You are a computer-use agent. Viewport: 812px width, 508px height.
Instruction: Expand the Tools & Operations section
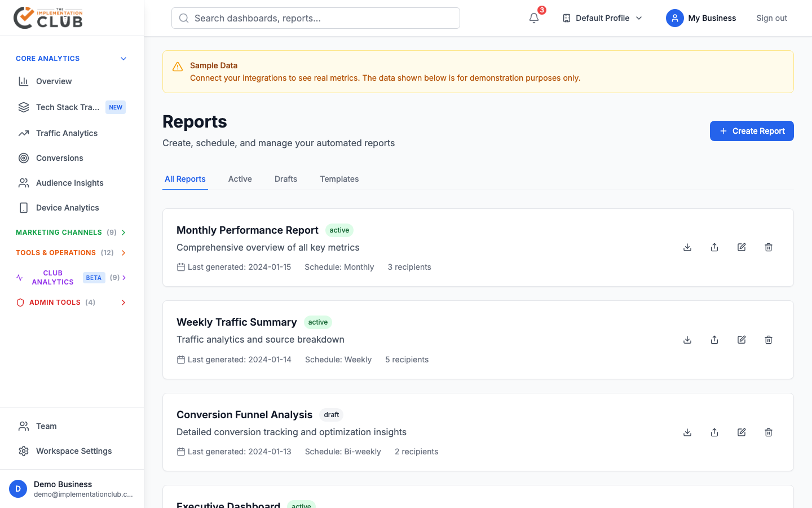123,253
